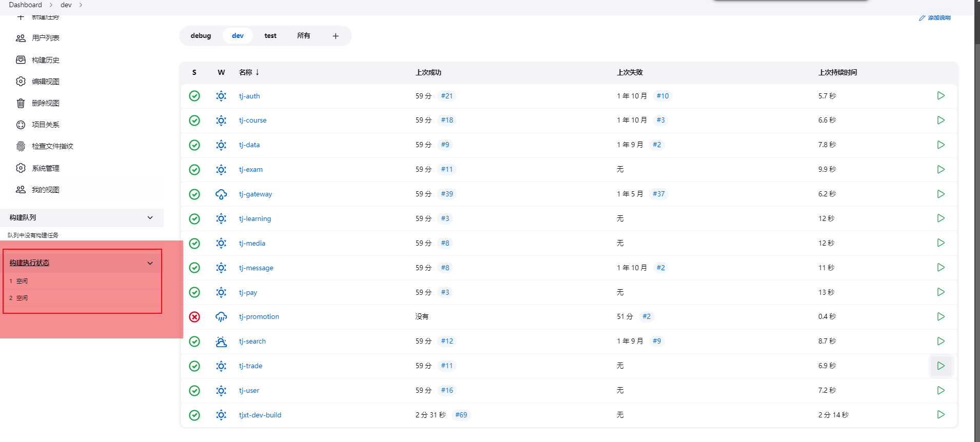Click the sunny weather icon of tj-course

point(221,120)
